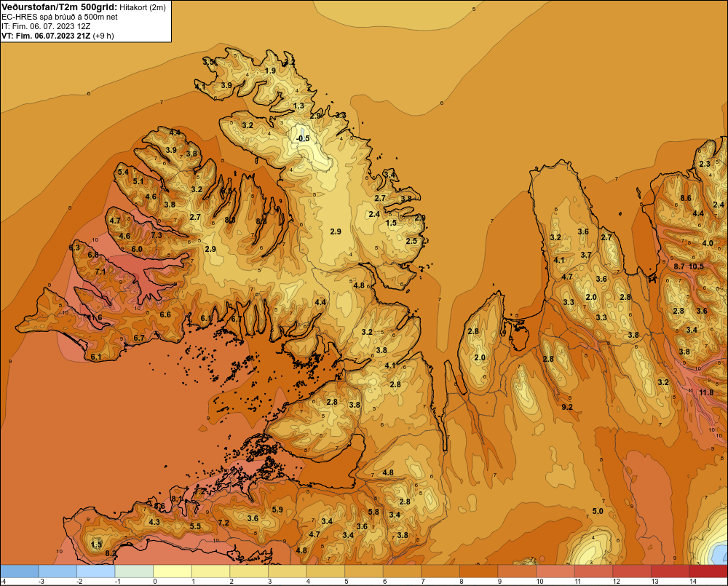The width and height of the screenshot is (728, 586).
Task: Select the initial time line 'IT: Fim. 06. 07. 2023 12Z'
Action: coord(46,26)
